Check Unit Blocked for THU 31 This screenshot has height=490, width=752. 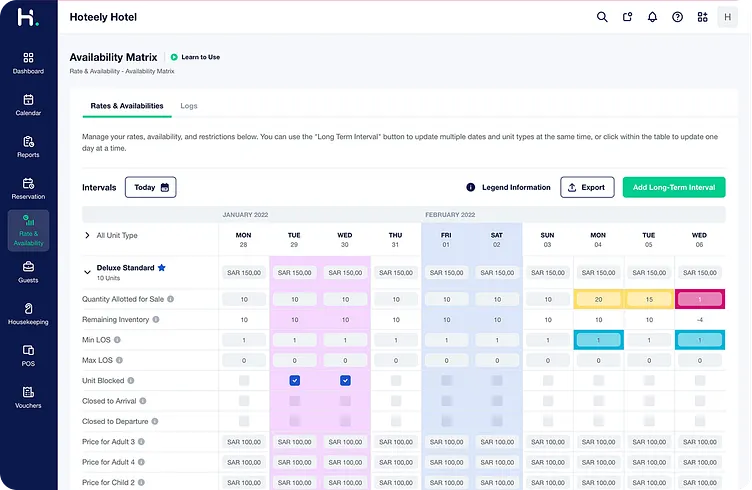click(396, 381)
